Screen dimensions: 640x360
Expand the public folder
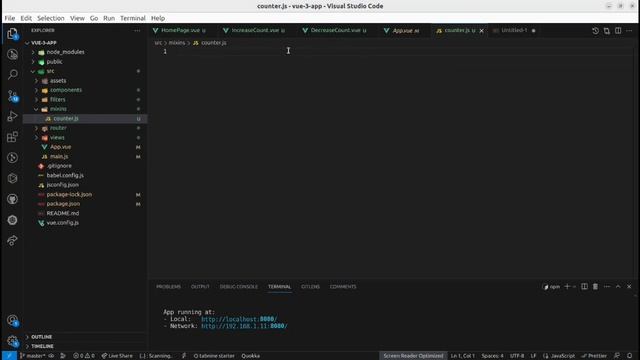pyautogui.click(x=54, y=62)
